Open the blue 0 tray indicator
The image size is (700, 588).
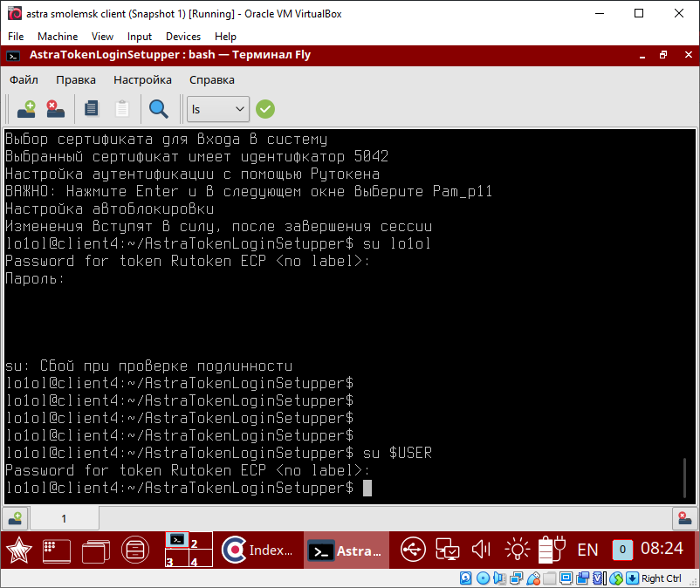pyautogui.click(x=622, y=550)
